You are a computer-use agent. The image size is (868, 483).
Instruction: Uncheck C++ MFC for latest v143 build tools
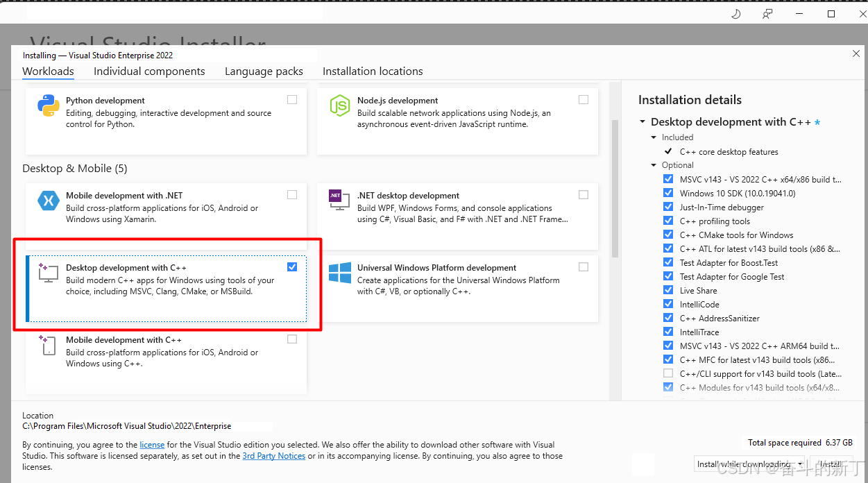[x=668, y=359]
